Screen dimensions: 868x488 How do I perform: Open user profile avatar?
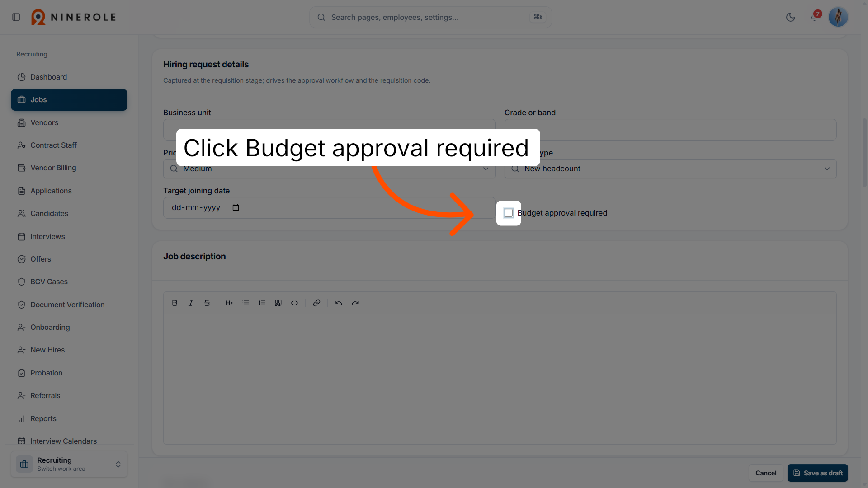click(838, 17)
